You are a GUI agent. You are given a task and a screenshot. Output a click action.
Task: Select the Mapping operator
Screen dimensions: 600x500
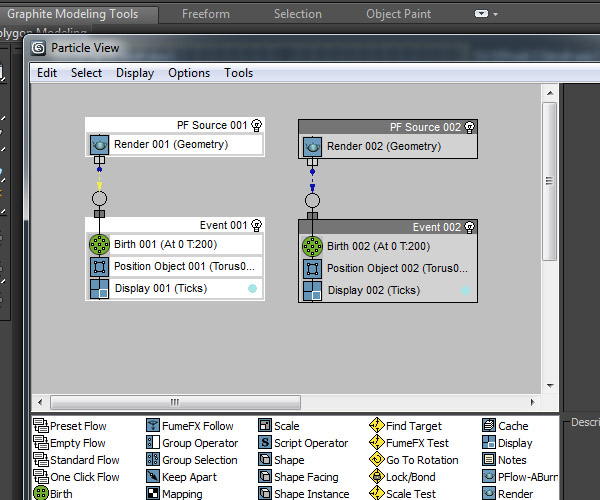[174, 493]
